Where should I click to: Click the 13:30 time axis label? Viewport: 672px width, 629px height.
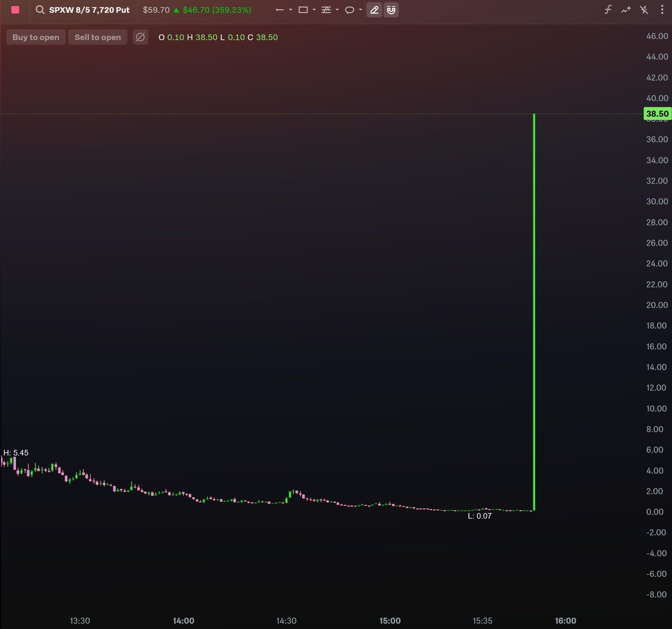[80, 621]
